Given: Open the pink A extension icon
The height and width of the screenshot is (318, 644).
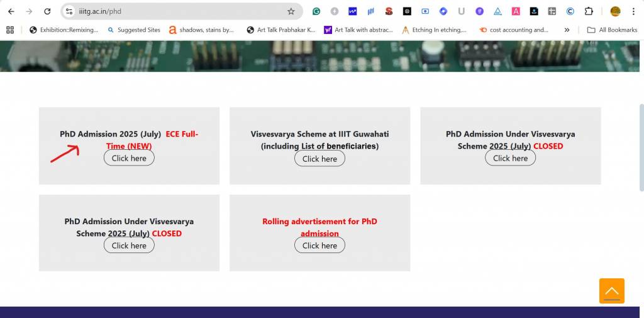Looking at the screenshot, I should [x=516, y=11].
